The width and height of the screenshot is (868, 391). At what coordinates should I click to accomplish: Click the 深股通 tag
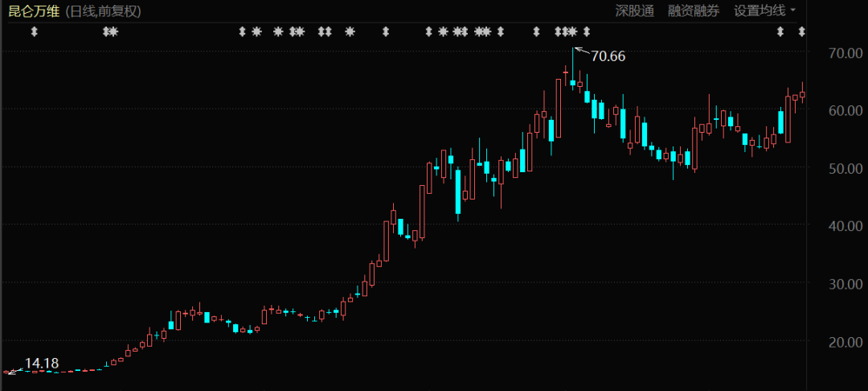635,10
